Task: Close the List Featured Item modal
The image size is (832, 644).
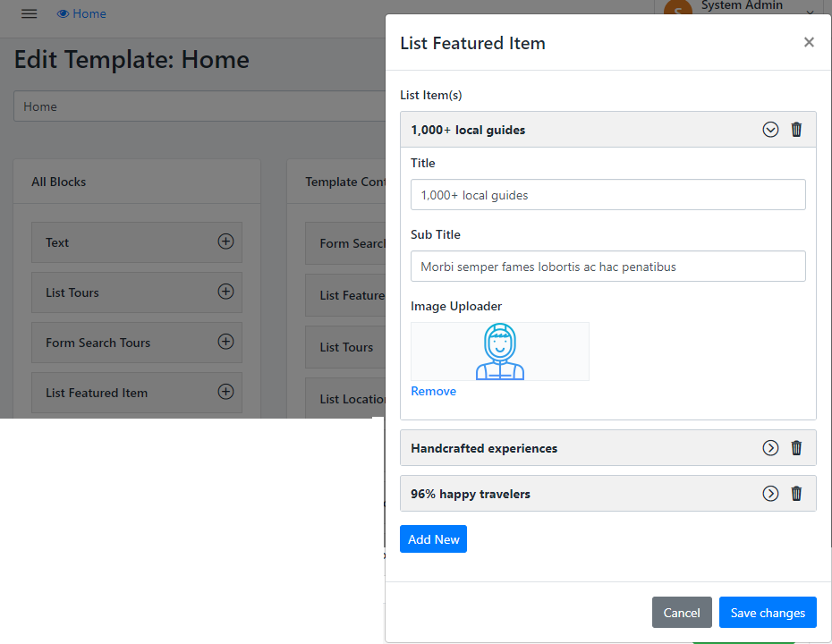Action: click(809, 42)
